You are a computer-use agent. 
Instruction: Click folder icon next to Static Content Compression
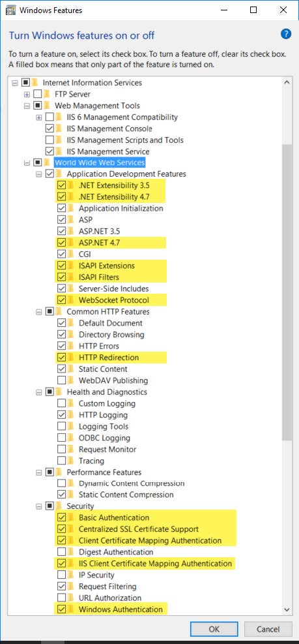72,495
